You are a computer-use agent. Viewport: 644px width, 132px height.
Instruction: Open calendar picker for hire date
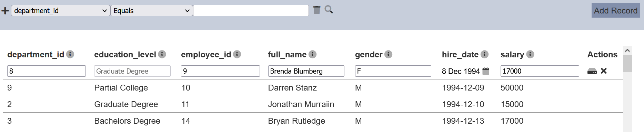tap(486, 71)
